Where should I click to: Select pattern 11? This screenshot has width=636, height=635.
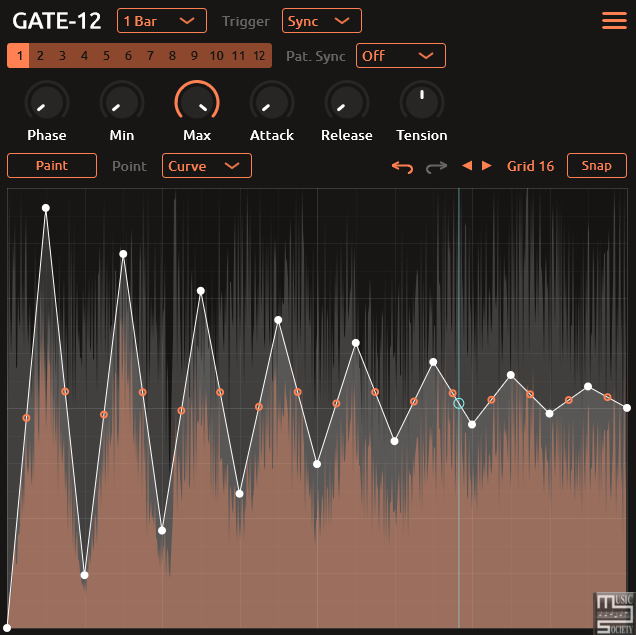[238, 56]
